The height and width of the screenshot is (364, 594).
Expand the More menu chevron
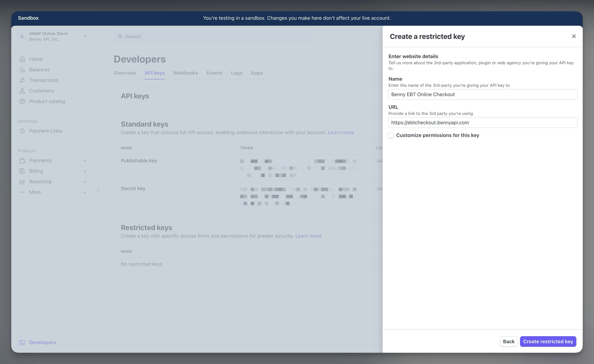[85, 192]
